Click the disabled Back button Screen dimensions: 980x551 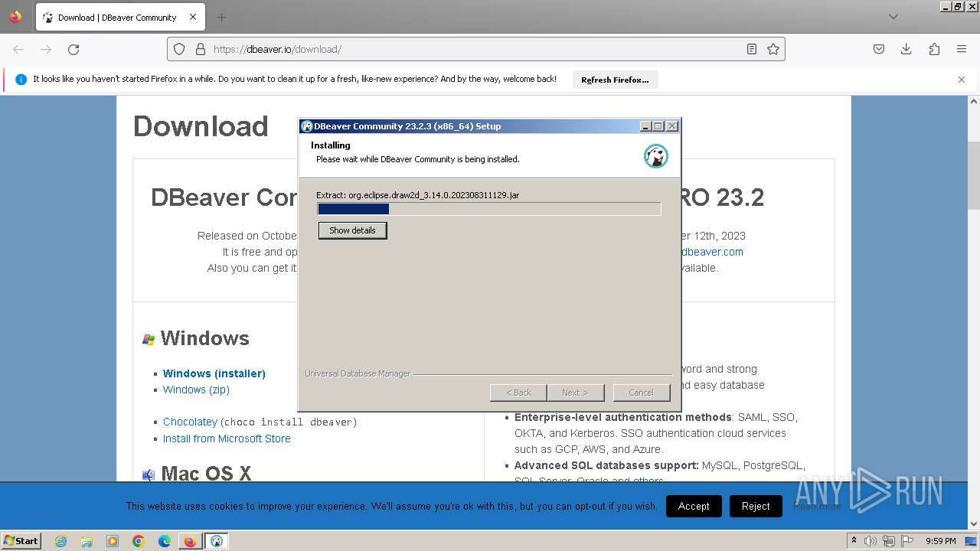[x=518, y=393]
